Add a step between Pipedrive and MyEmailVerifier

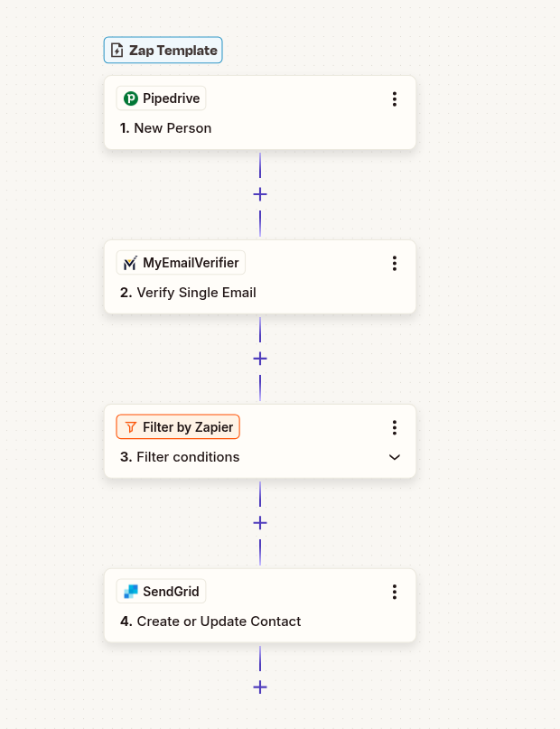point(260,193)
